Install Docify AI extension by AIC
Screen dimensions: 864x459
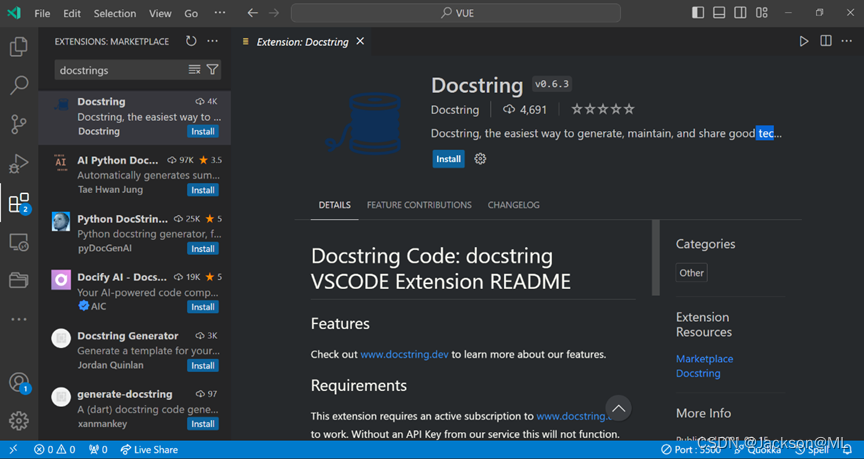(203, 307)
